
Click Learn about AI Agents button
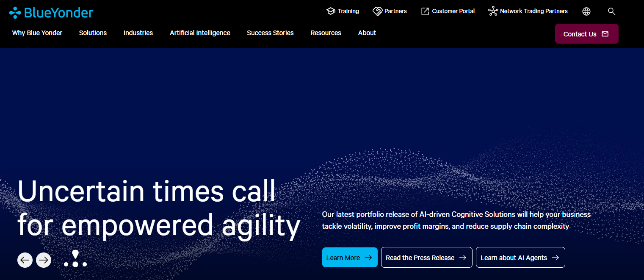[x=520, y=258]
